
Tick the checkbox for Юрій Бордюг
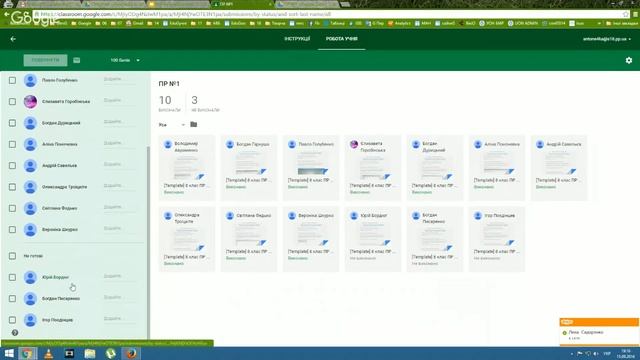(x=12, y=278)
